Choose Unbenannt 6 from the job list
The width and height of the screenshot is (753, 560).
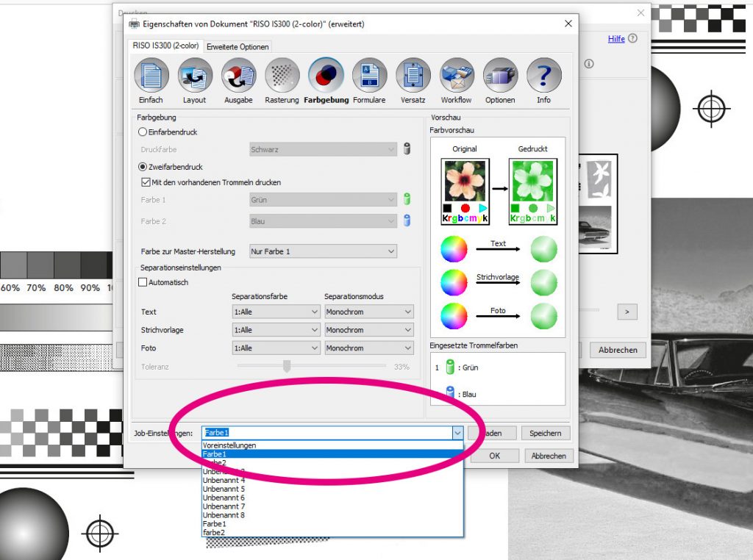[332, 498]
